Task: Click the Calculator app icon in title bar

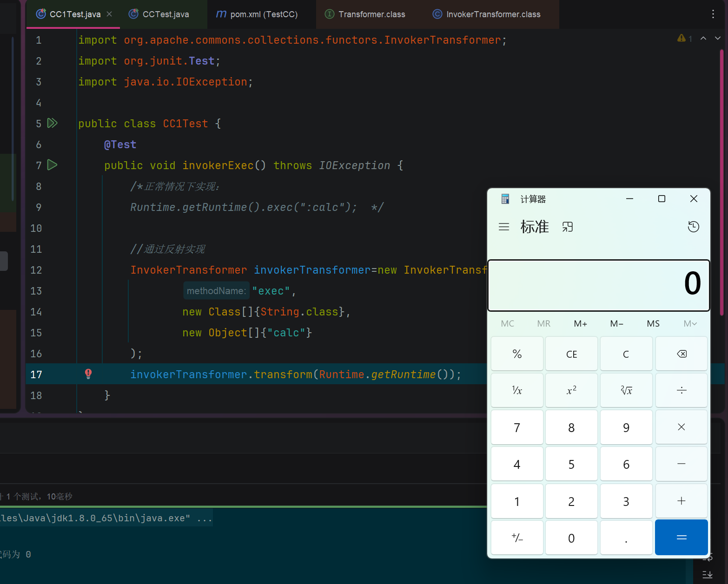Action: pos(505,199)
